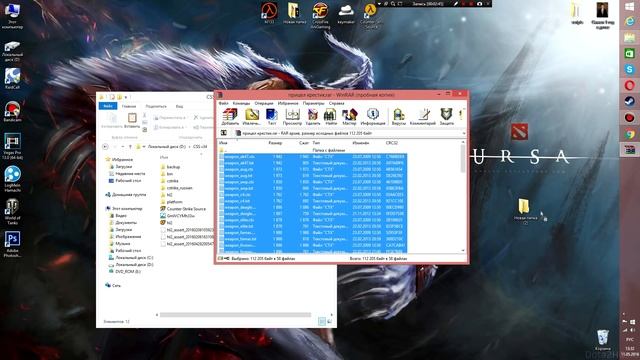Sort WinRAR list by Размер column header
This screenshot has height=360, width=640.
point(275,143)
